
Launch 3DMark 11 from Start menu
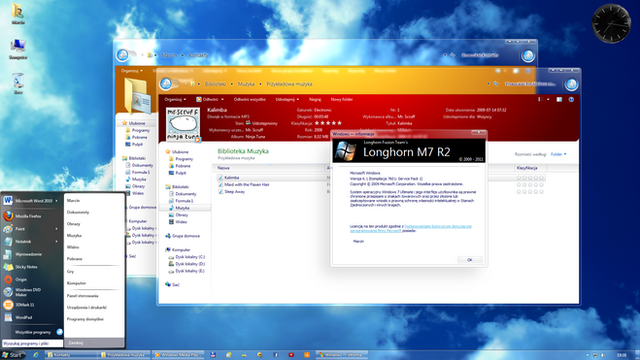24,304
